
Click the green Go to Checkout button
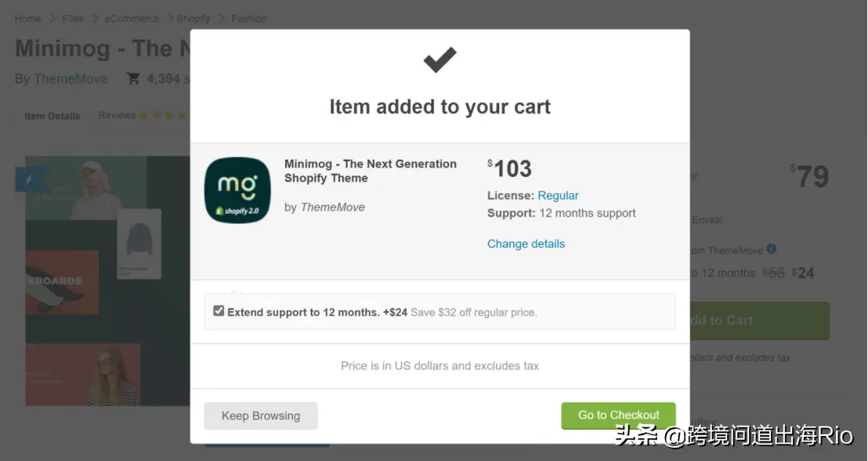618,416
